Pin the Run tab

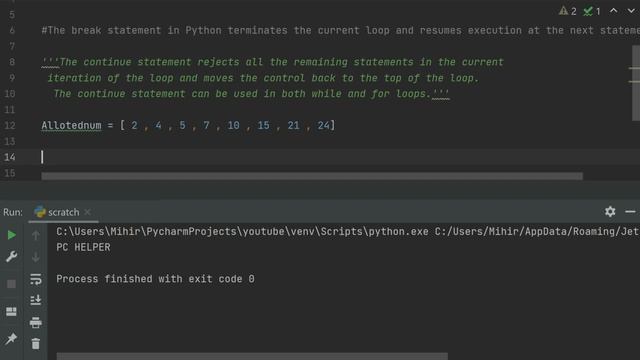tap(11, 338)
